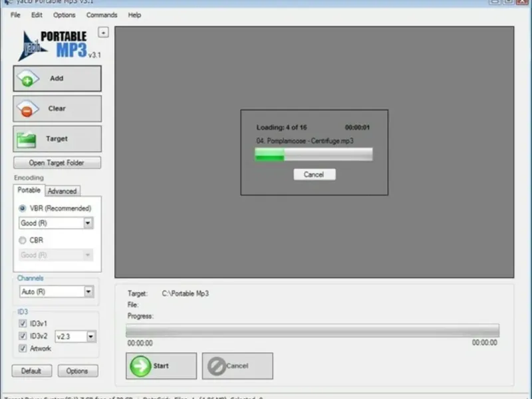Click the Target button label
The height and width of the screenshot is (399, 532).
point(57,139)
